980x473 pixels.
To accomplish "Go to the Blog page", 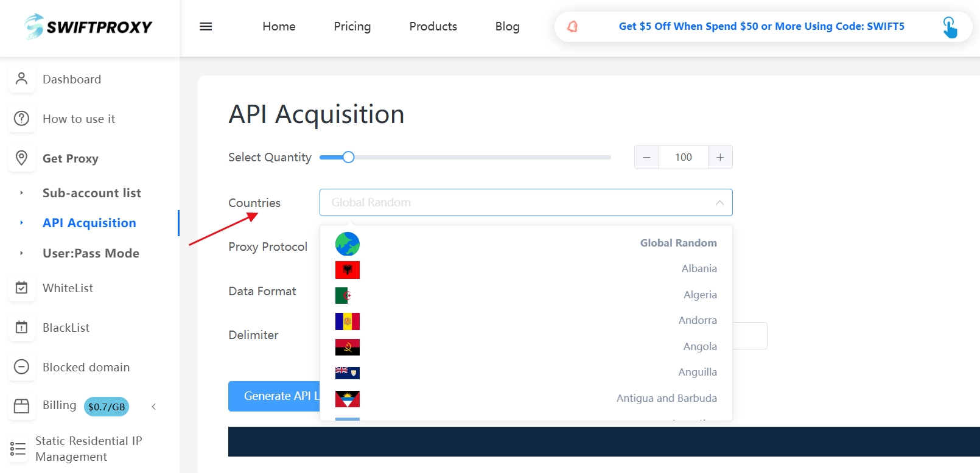I will [x=507, y=27].
